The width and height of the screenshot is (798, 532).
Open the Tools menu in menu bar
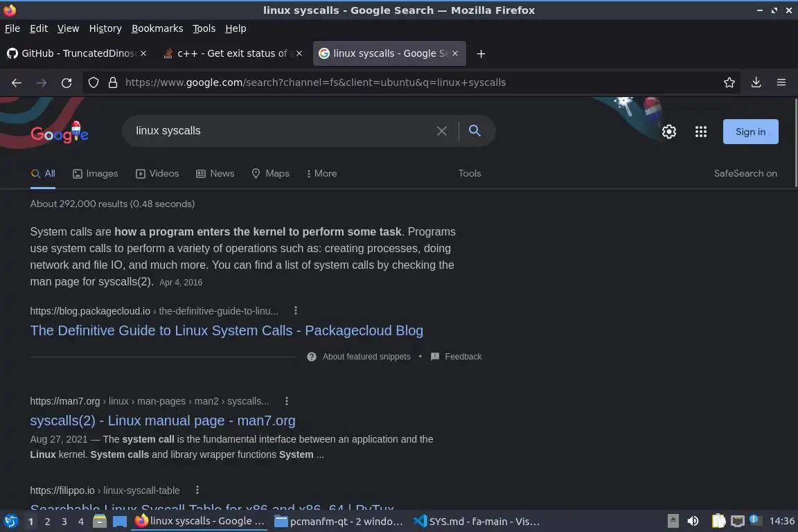click(x=204, y=28)
